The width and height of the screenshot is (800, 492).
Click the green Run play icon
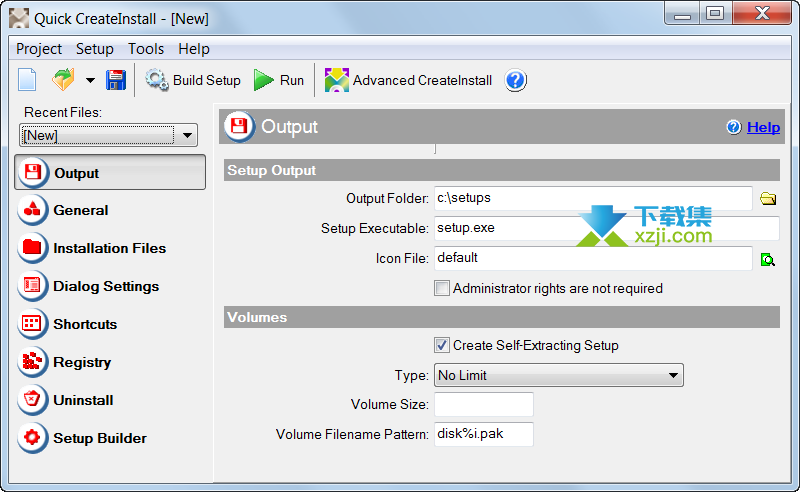point(264,80)
